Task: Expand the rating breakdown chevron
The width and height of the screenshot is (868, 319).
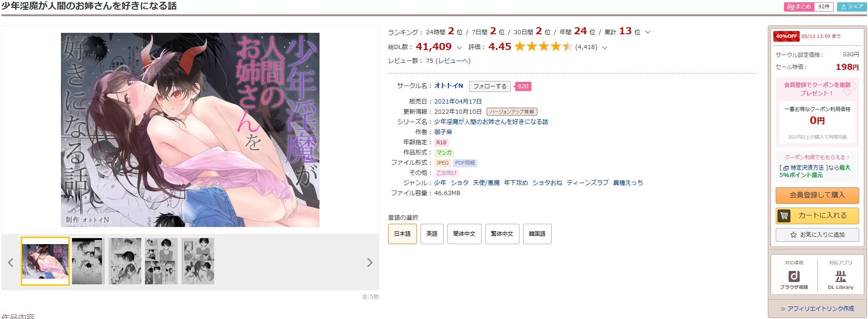Action: coord(605,47)
